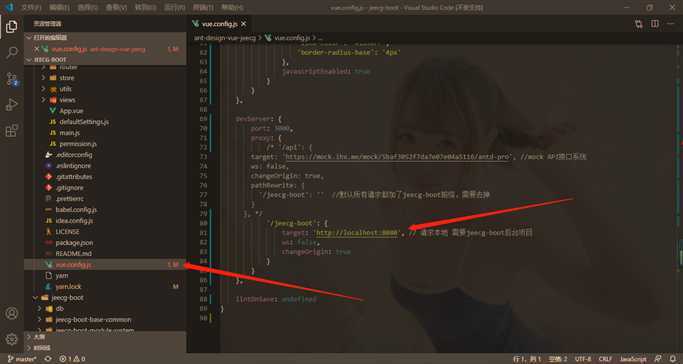Open the editor More Actions ellipsis
The width and height of the screenshot is (683, 364).
coord(671,24)
